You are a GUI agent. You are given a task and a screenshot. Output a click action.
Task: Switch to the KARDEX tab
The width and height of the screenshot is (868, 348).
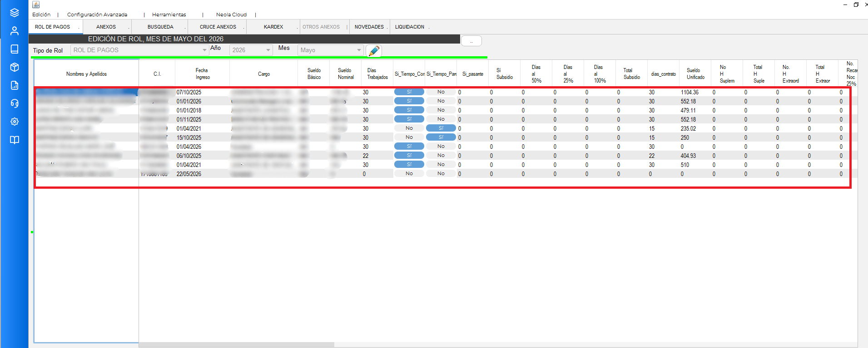point(273,27)
